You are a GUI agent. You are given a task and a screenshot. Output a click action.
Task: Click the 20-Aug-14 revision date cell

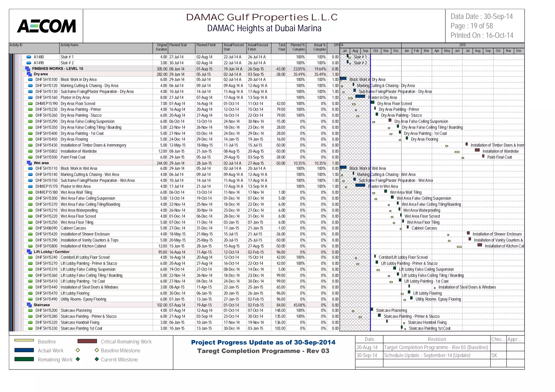click(369, 347)
